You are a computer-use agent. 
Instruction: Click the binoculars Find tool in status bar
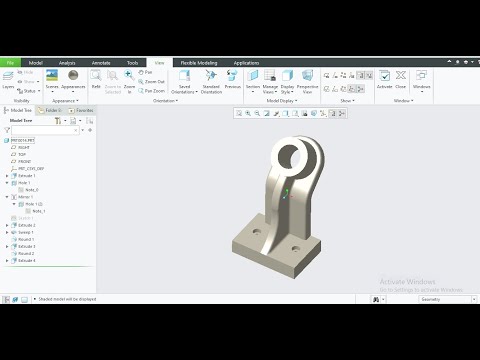[376, 299]
